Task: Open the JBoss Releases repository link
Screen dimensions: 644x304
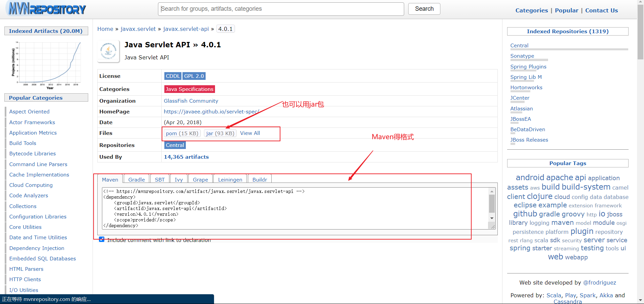Action: point(529,140)
